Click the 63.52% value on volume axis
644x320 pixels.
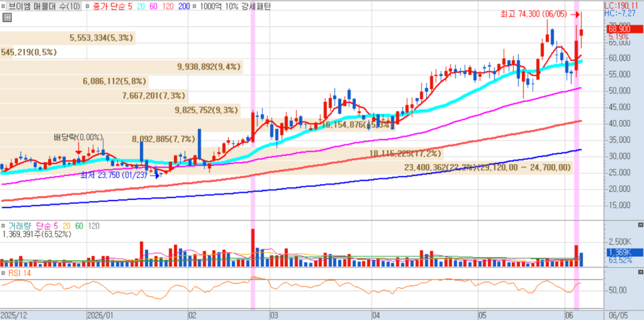[x=620, y=261]
